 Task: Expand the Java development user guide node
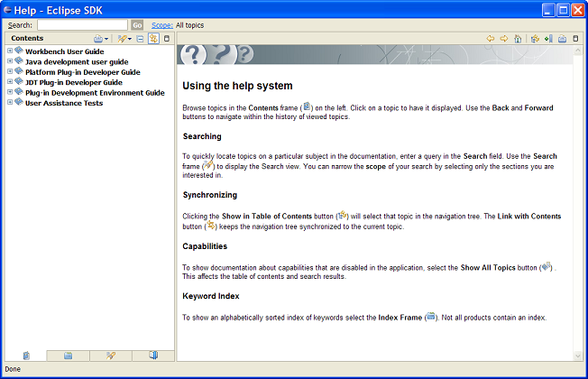click(x=10, y=60)
